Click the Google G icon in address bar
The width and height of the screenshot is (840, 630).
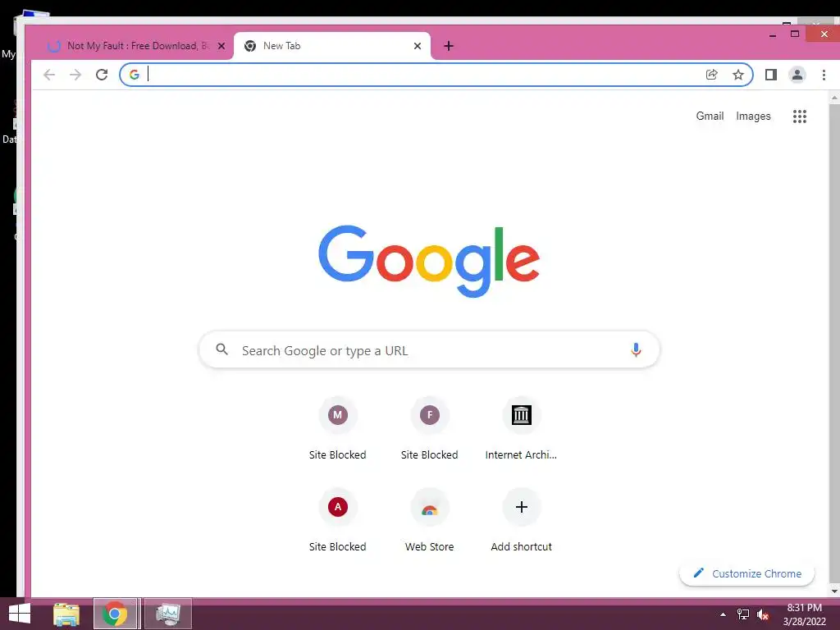135,75
